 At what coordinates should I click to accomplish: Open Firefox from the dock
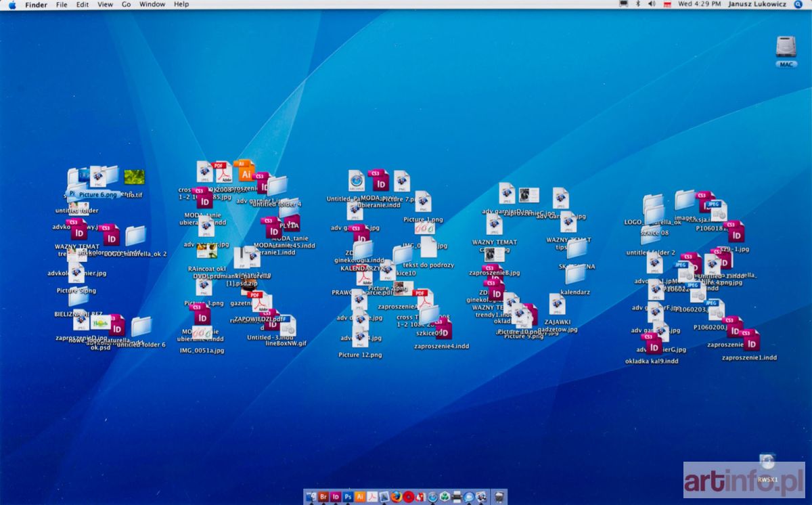coord(397,497)
